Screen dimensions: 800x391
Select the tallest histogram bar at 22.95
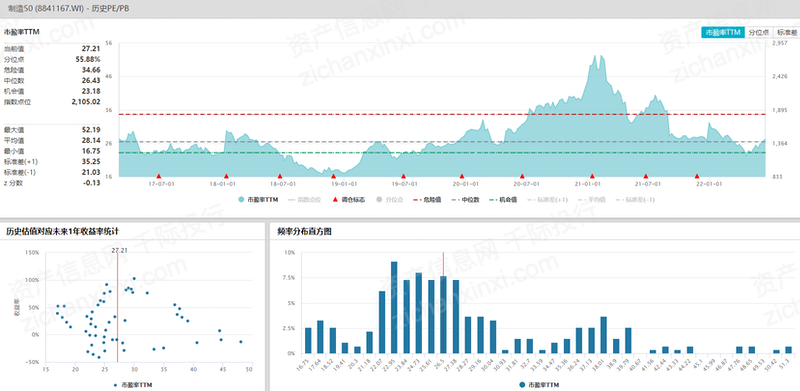pos(394,307)
